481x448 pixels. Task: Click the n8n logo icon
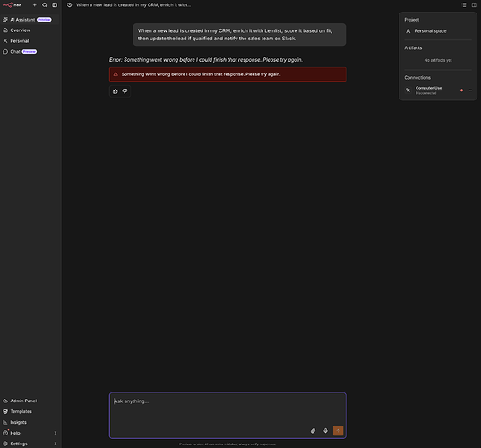click(x=8, y=4)
